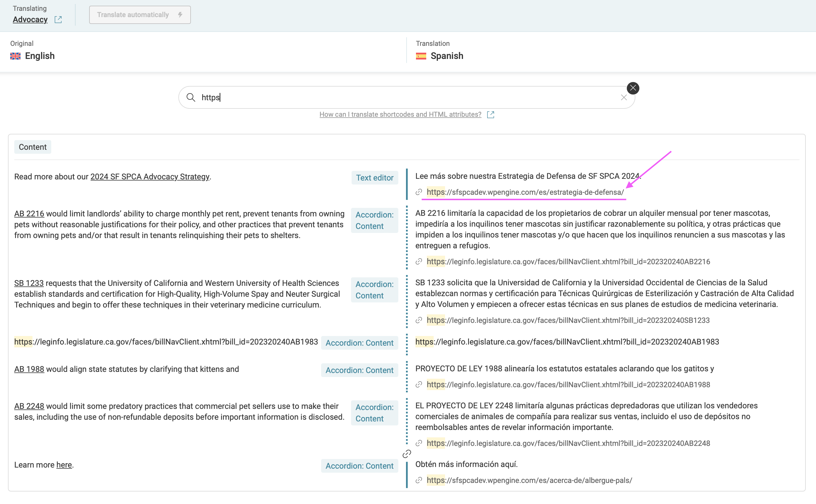Viewport: 816px width, 504px height.
Task: Click Accordion: Content tag beside AB1983 URL
Action: pos(360,343)
